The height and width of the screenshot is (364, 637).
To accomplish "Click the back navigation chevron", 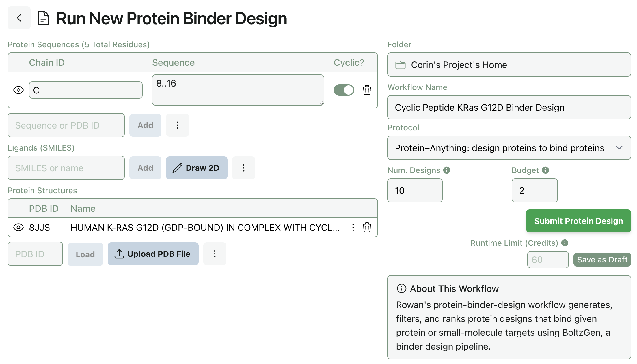I will pyautogui.click(x=19, y=18).
